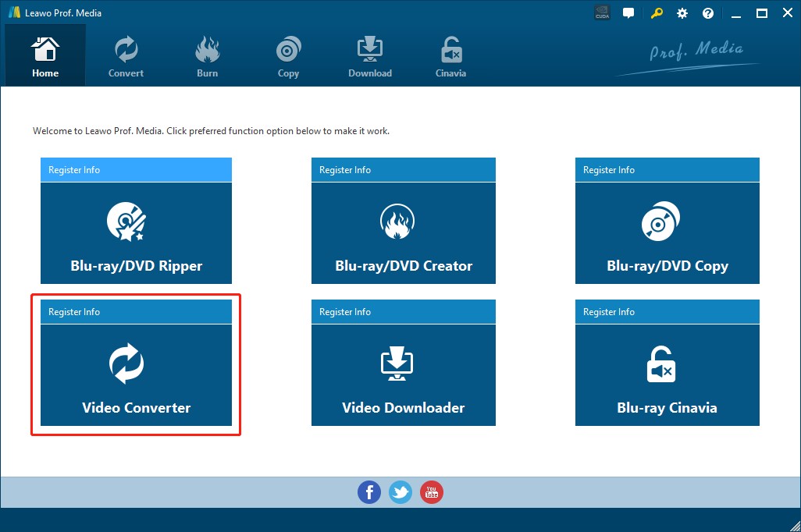Switch to the Convert tab

click(126, 56)
